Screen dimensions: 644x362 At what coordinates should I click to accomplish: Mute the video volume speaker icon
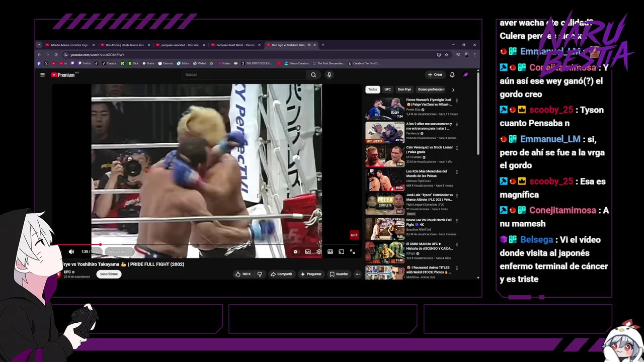click(71, 252)
